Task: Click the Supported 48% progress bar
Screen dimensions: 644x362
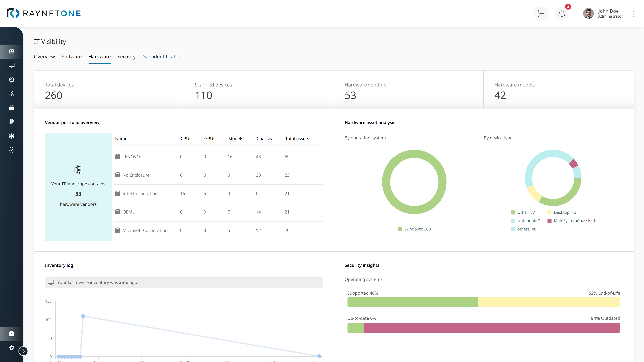Action: (413, 302)
